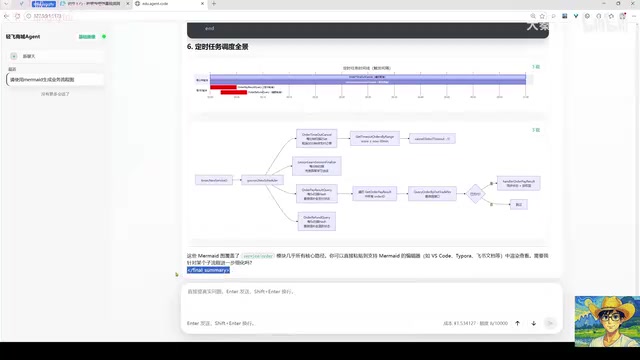Reload the page with refresh icon

pyautogui.click(x=18, y=16)
